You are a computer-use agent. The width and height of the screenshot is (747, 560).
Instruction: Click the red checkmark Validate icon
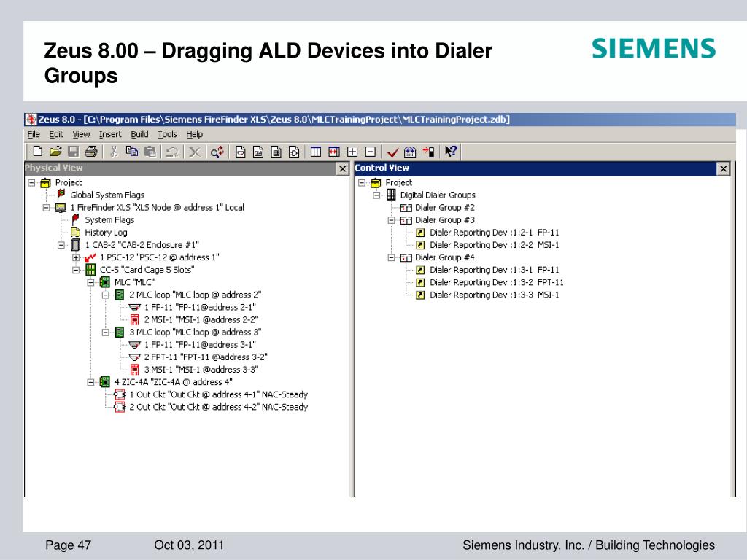392,152
